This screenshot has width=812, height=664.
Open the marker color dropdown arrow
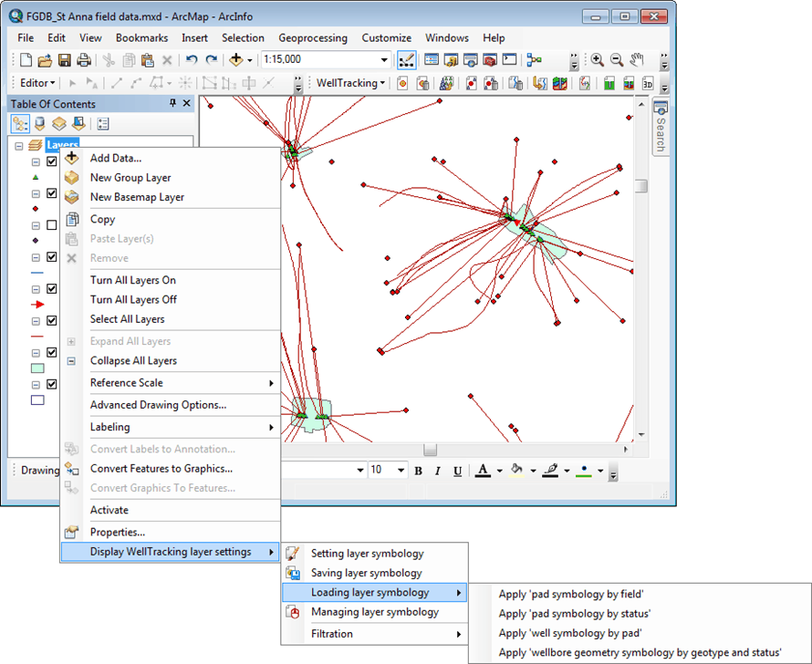600,471
